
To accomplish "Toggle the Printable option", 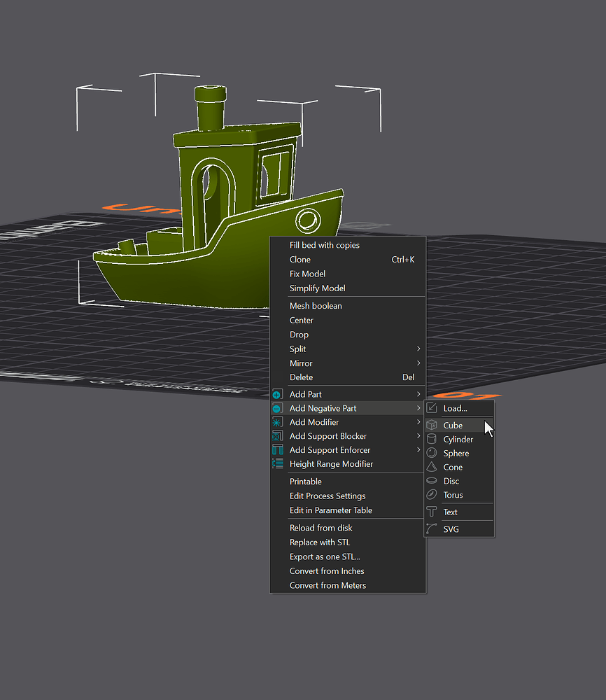I will [348, 482].
